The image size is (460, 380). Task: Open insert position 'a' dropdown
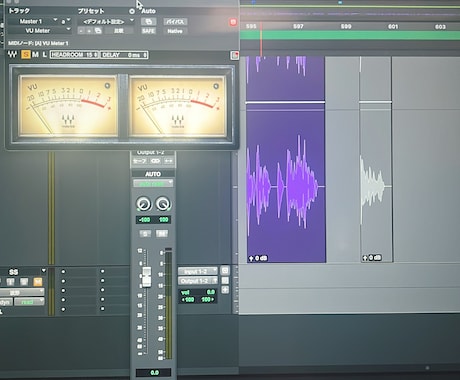pos(65,21)
